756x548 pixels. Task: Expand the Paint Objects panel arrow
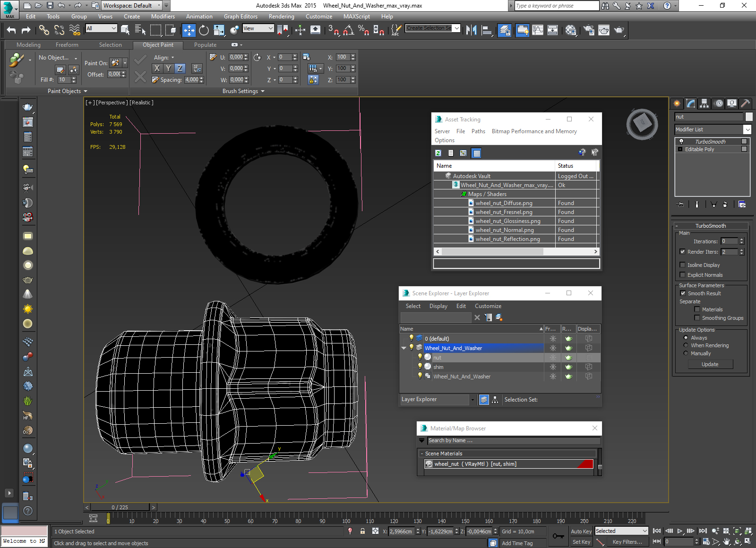click(x=86, y=91)
